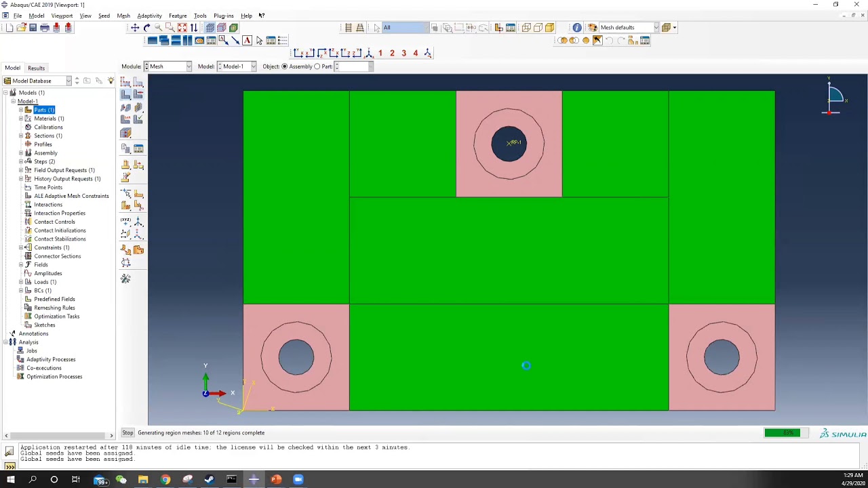Select the Pan View tool
This screenshot has width=868, height=488.
pos(135,28)
